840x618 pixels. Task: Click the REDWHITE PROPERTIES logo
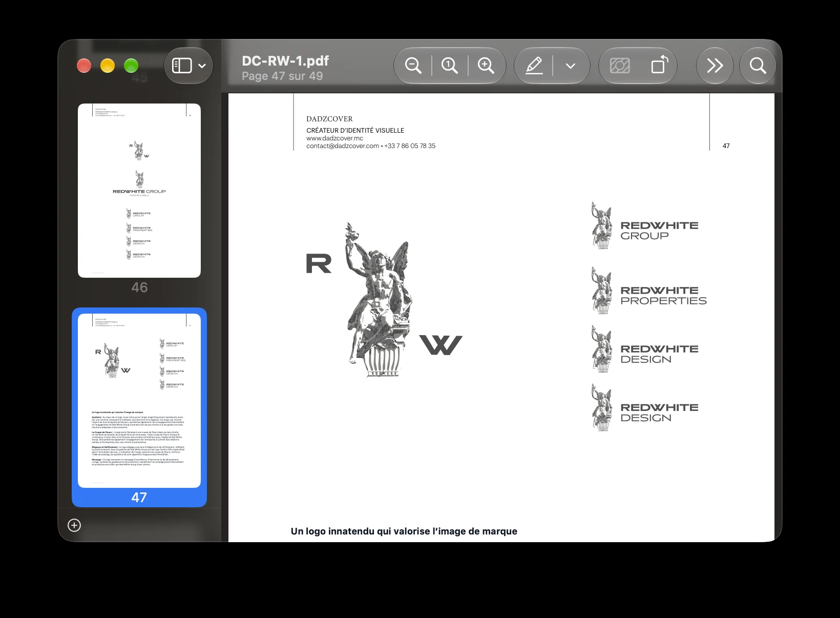(648, 291)
